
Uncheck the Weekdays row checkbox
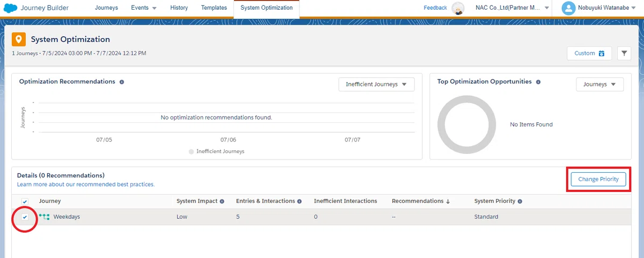(25, 217)
